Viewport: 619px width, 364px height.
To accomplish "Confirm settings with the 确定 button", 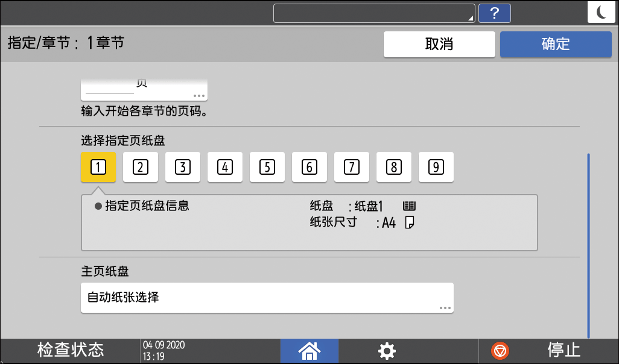I will pyautogui.click(x=555, y=44).
